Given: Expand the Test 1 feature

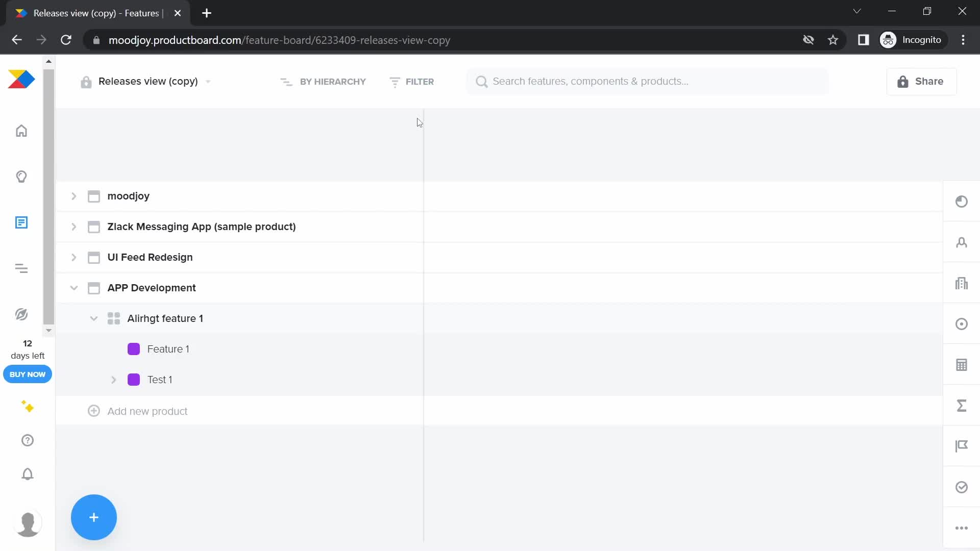Looking at the screenshot, I should pos(113,380).
